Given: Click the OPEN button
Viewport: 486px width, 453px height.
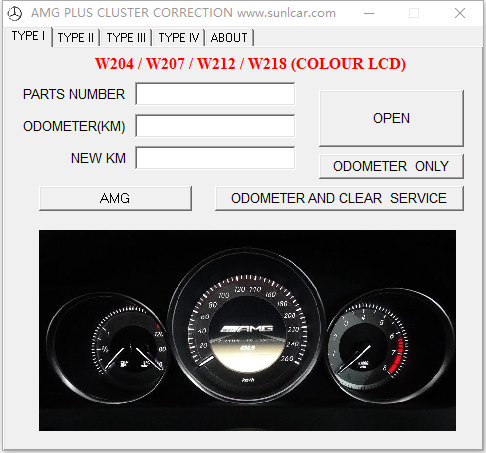Looking at the screenshot, I should [391, 118].
